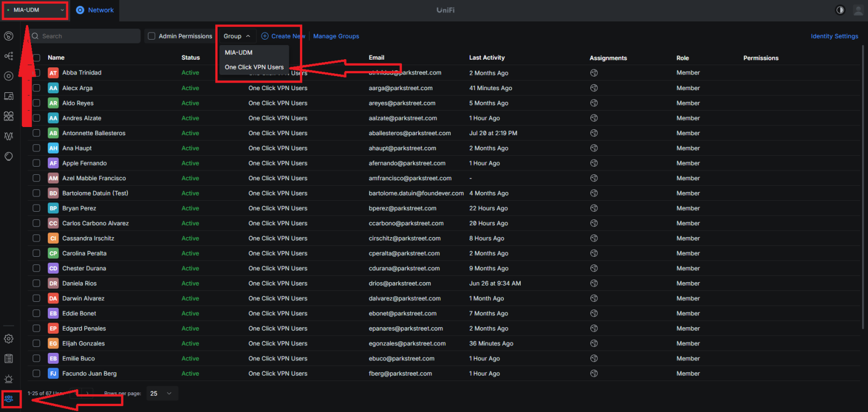Viewport: 868px width, 412px height.
Task: Click the assignments icon for Daniela Rios
Action: (x=594, y=283)
